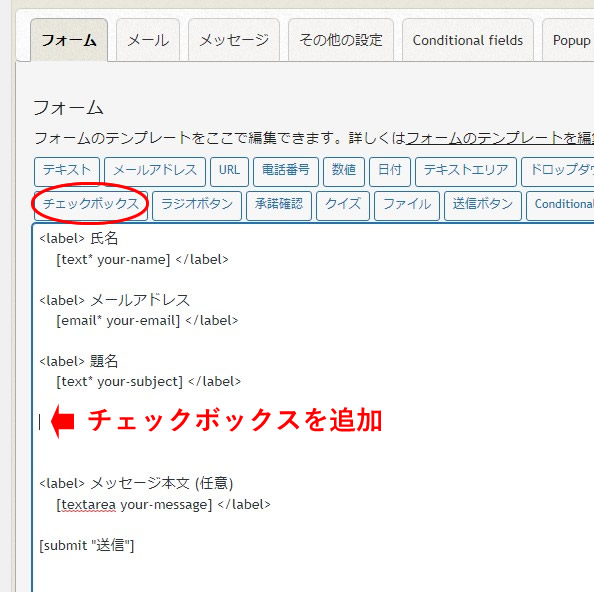Image resolution: width=594 pixels, height=592 pixels.
Task: Select the フォーム tab
Action: 69,40
